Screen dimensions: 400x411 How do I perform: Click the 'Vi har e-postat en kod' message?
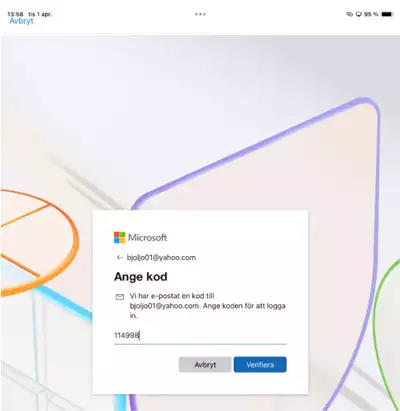coord(208,306)
